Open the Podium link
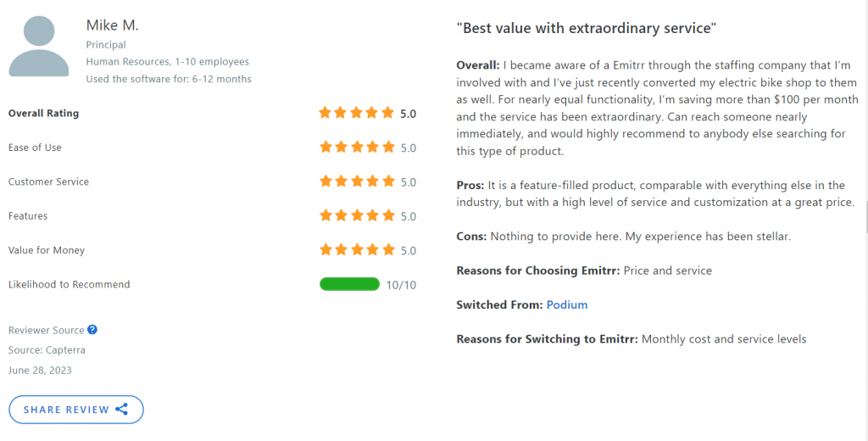The width and height of the screenshot is (868, 441). 567,304
